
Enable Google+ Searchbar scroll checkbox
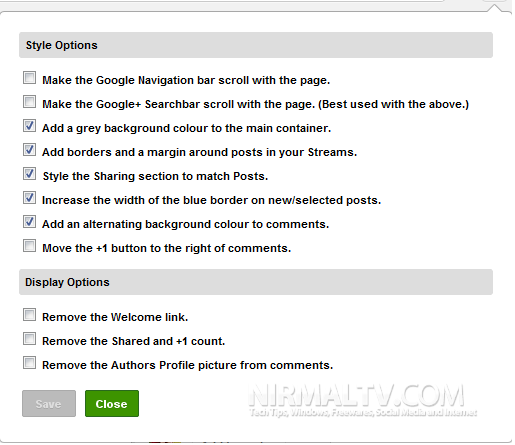click(x=29, y=102)
